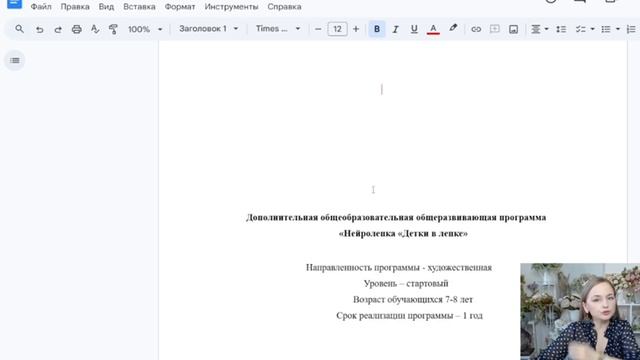Open the Вставка menu

click(139, 7)
